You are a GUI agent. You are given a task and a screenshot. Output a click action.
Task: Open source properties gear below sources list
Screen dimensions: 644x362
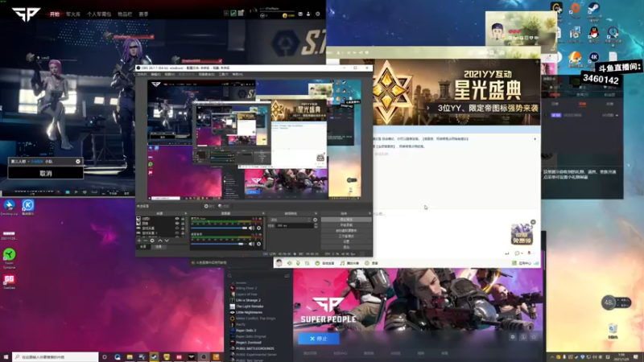pos(152,241)
